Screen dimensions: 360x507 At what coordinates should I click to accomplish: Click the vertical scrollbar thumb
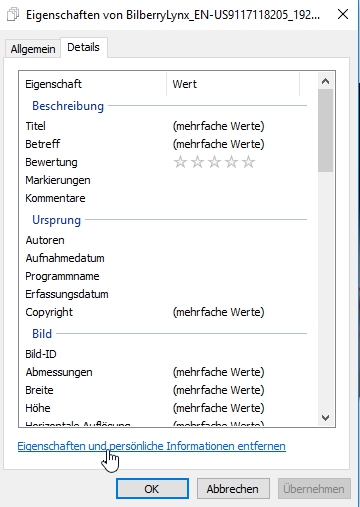(x=325, y=130)
